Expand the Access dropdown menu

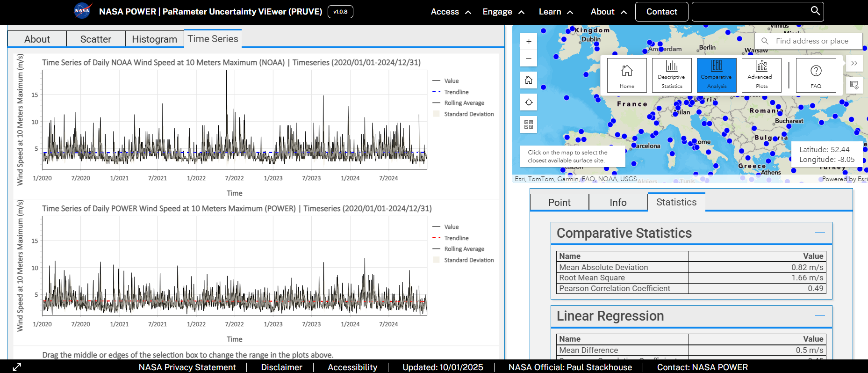click(x=451, y=12)
